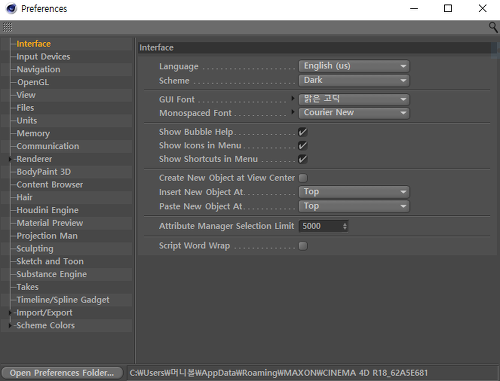
Task: Select the Navigation category
Action: (x=38, y=69)
